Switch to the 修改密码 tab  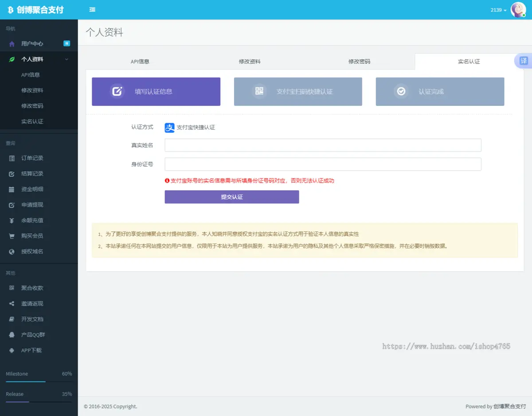(359, 62)
